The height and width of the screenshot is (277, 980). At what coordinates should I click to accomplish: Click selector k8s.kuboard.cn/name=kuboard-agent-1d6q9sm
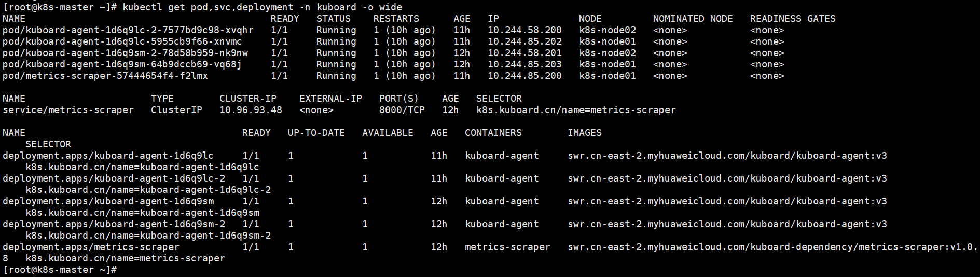pyautogui.click(x=142, y=213)
